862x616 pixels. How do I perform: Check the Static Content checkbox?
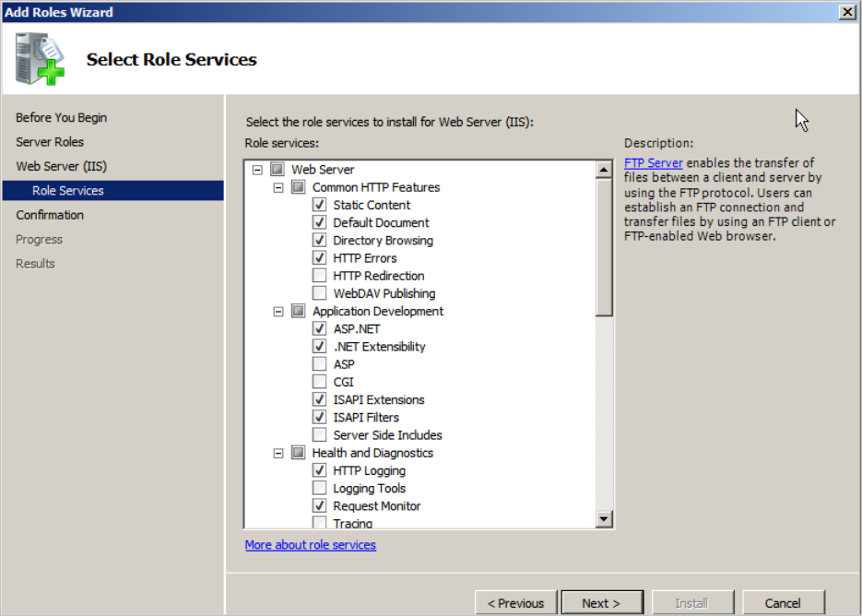319,205
